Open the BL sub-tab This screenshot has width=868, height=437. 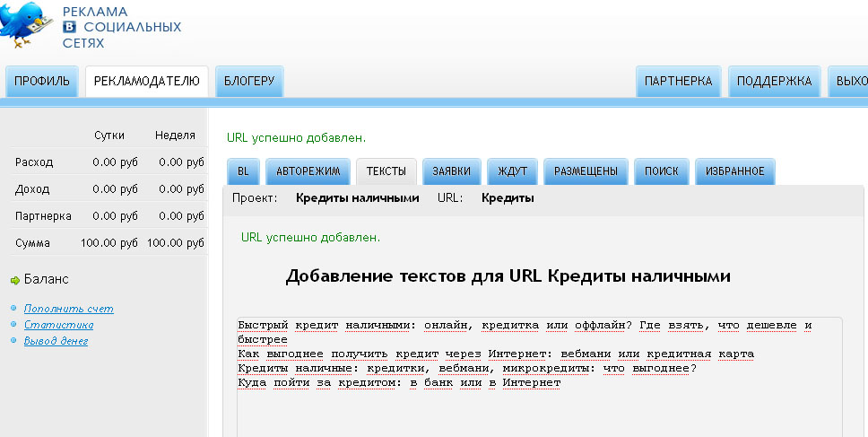[243, 171]
